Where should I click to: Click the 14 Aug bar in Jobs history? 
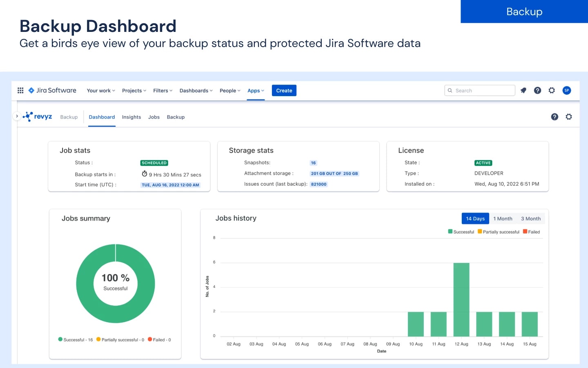click(507, 324)
